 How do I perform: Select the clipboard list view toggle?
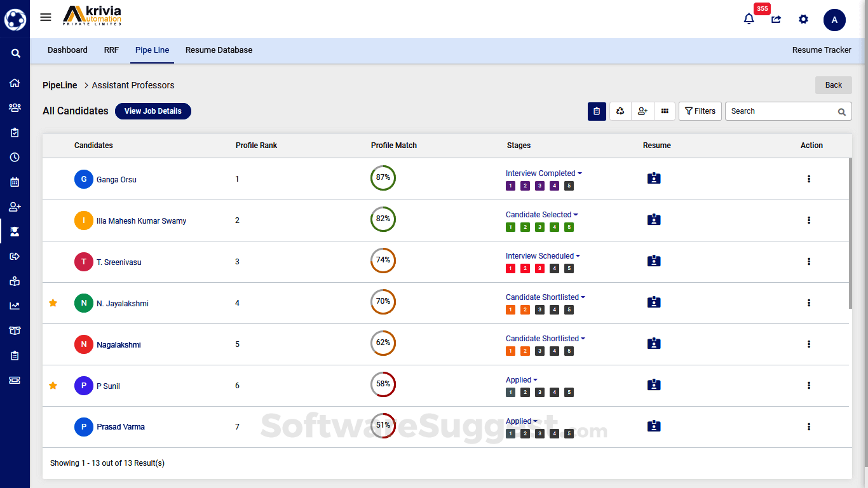(596, 111)
